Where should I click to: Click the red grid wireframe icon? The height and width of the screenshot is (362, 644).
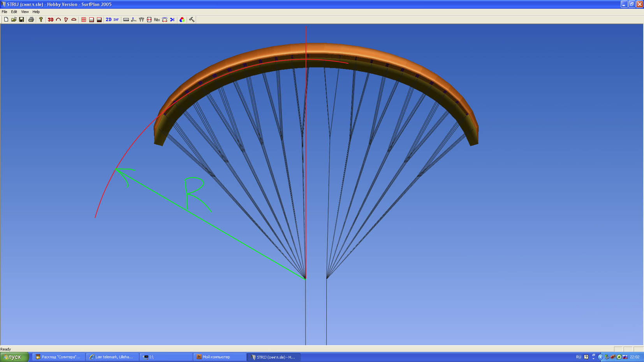[84, 19]
